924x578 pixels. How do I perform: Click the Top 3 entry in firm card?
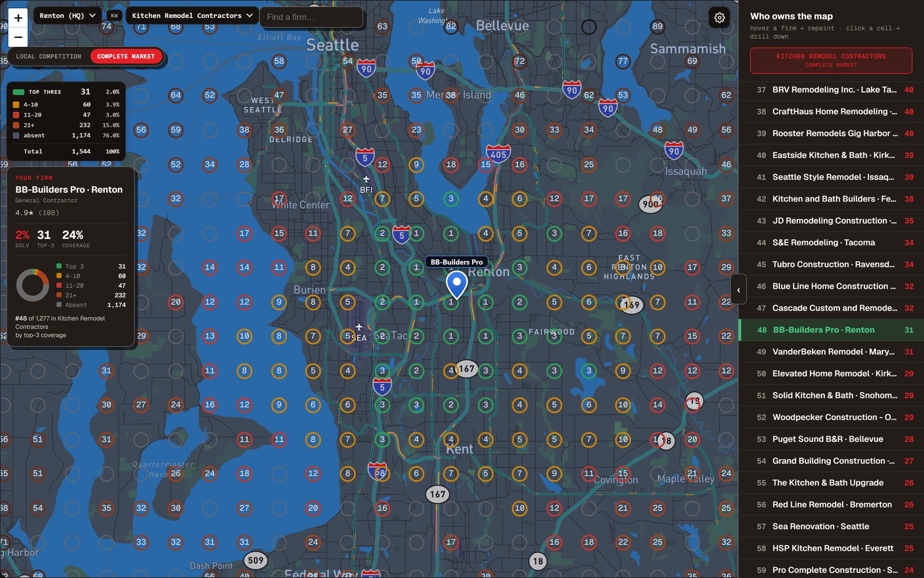(91, 267)
